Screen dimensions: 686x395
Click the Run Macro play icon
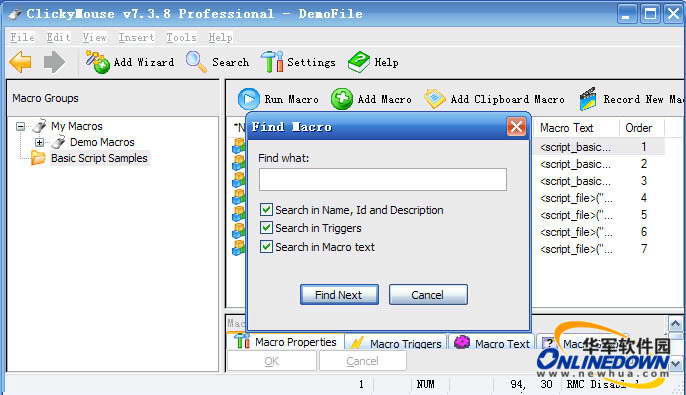[x=248, y=99]
